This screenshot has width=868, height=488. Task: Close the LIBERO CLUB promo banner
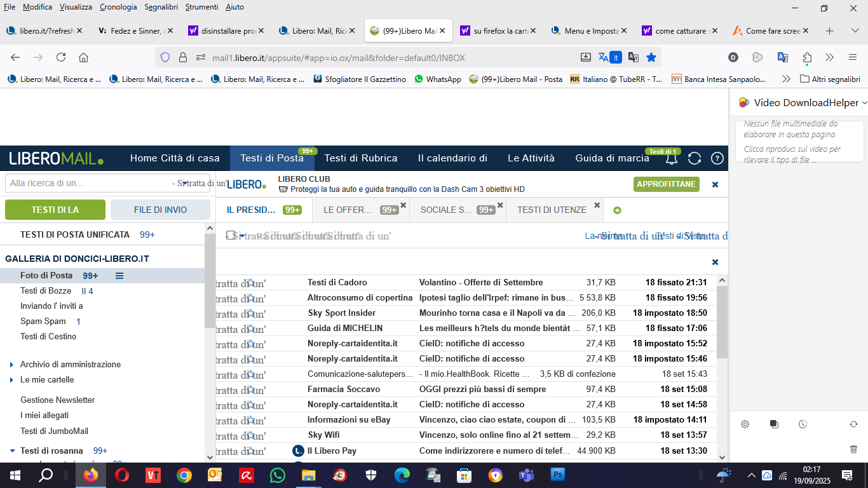pyautogui.click(x=715, y=184)
